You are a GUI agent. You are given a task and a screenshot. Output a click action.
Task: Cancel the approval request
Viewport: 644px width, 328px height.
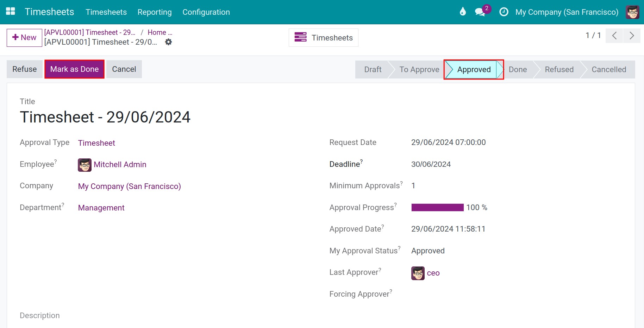[124, 69]
